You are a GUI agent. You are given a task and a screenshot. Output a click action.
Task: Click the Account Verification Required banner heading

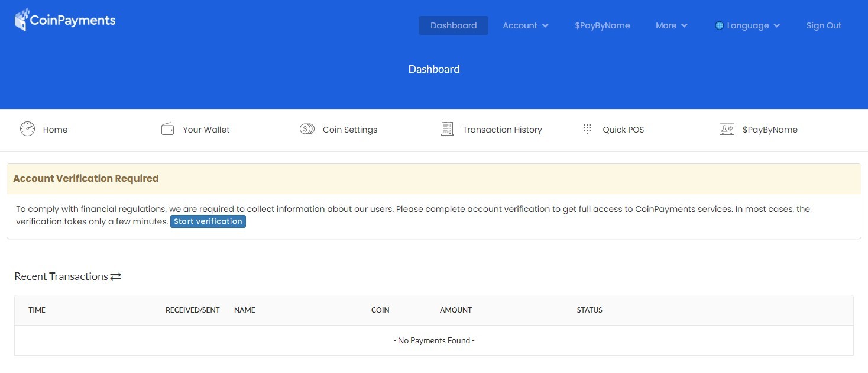pos(86,178)
